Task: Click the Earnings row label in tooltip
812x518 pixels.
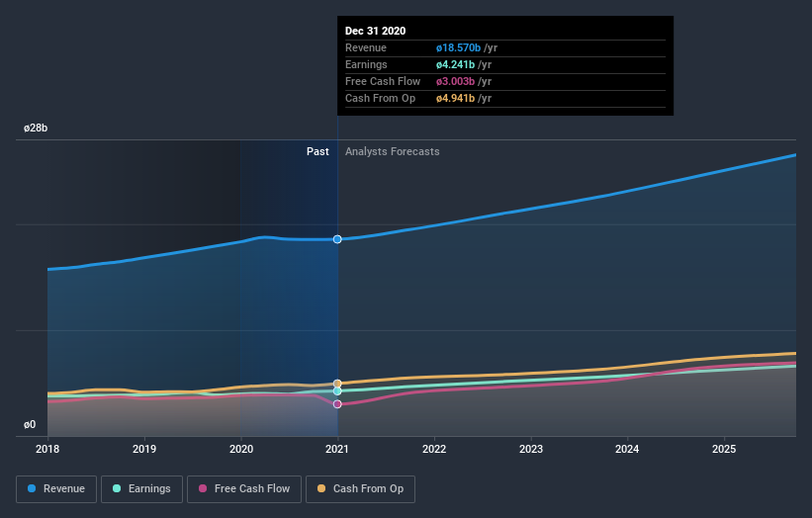Action: tap(366, 64)
